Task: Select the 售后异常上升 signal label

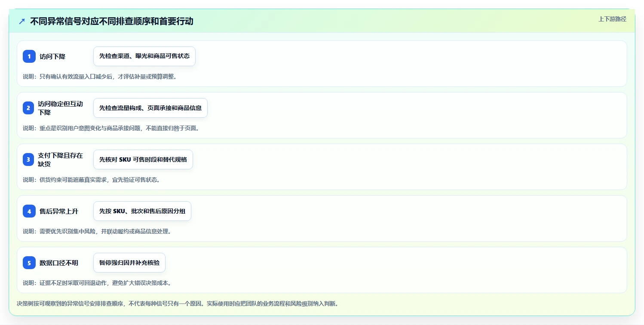Action: 59,211
